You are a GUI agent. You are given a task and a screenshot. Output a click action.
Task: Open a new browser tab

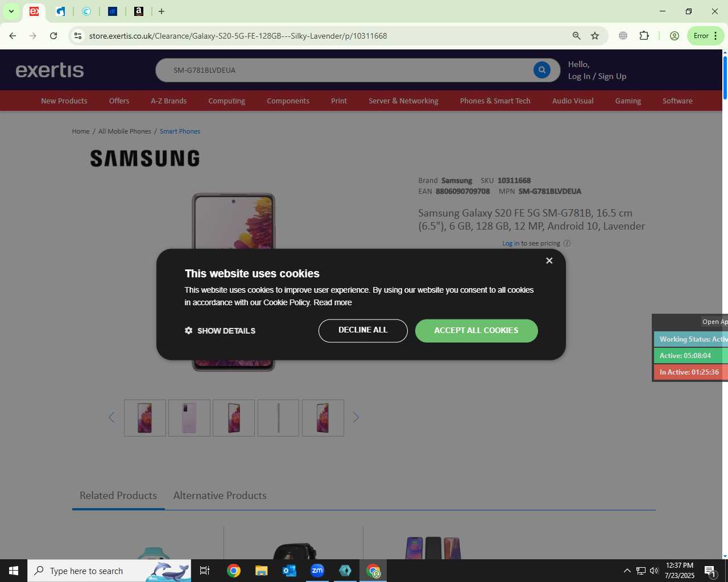[x=162, y=11]
